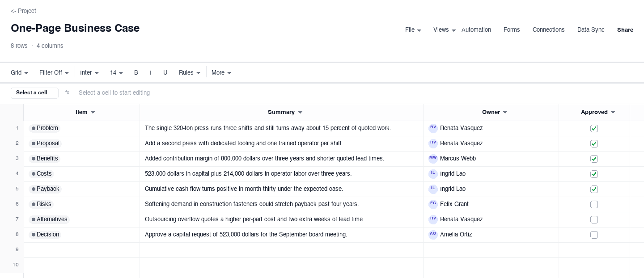Open the Connections menu item

548,30
